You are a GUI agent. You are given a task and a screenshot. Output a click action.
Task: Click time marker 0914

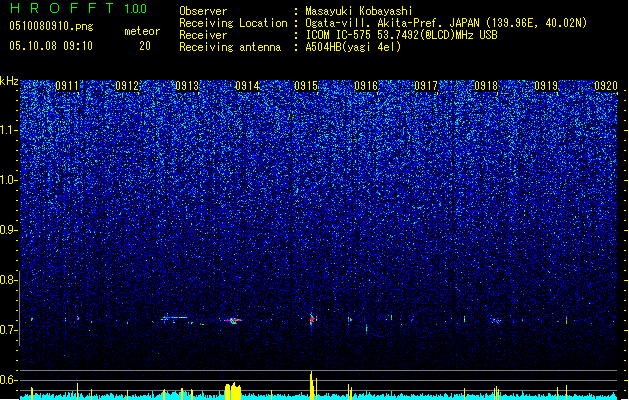247,86
